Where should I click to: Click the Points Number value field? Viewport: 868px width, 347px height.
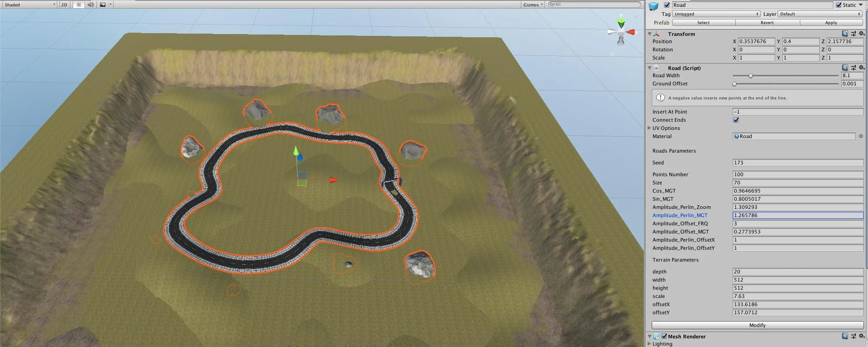(798, 174)
